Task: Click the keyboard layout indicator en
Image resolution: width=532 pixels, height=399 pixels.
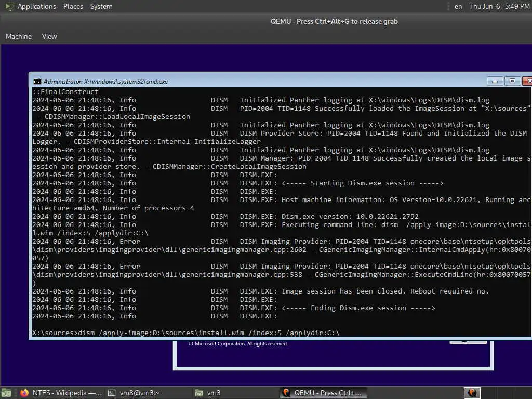Action: click(x=458, y=6)
